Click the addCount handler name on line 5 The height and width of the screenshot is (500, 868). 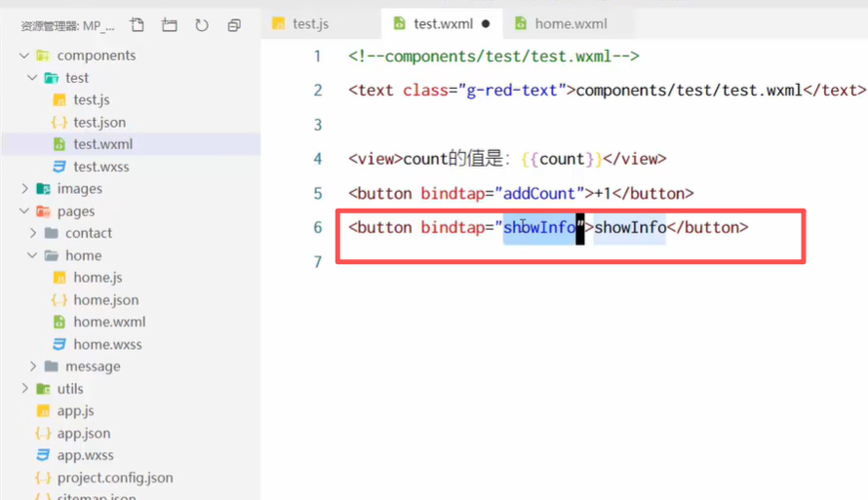coord(539,194)
